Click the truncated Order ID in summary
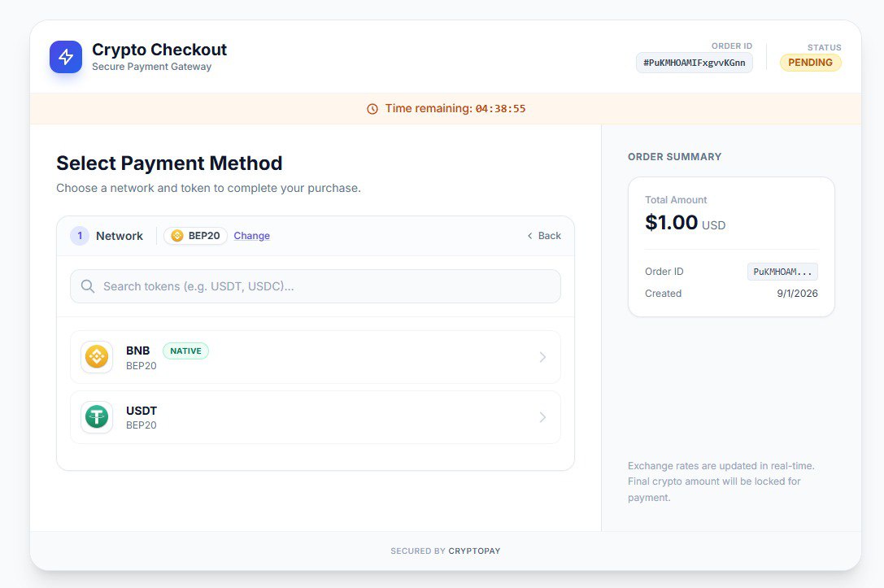Viewport: 884px width, 588px height. click(x=782, y=272)
